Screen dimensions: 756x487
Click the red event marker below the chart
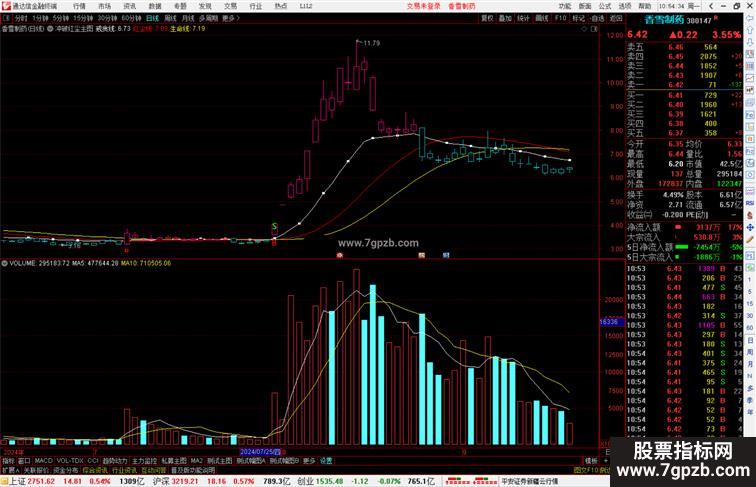point(339,255)
